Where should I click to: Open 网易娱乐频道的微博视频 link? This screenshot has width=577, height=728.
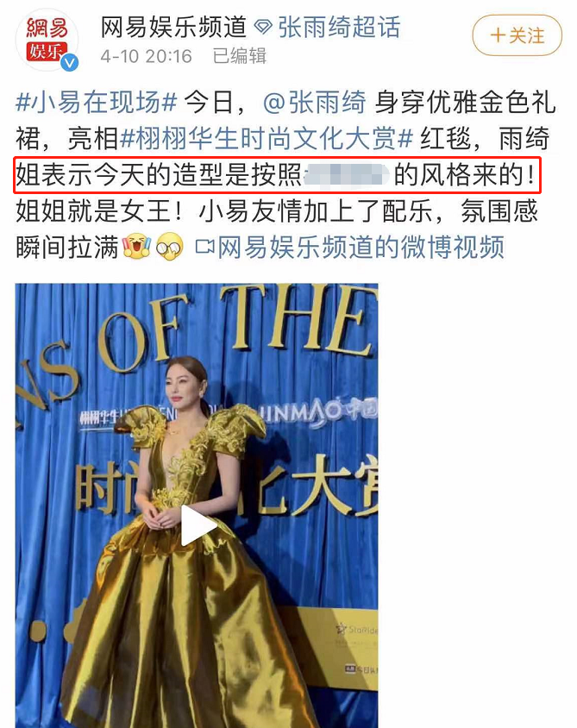(361, 247)
